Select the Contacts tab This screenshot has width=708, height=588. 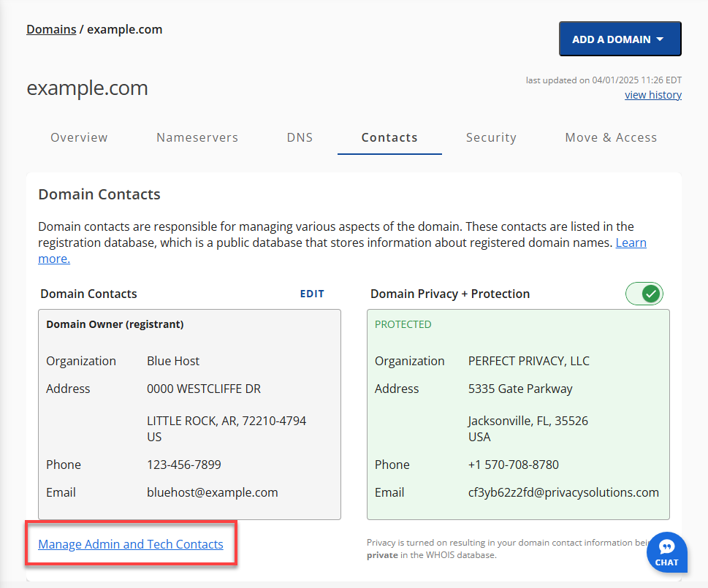click(389, 137)
